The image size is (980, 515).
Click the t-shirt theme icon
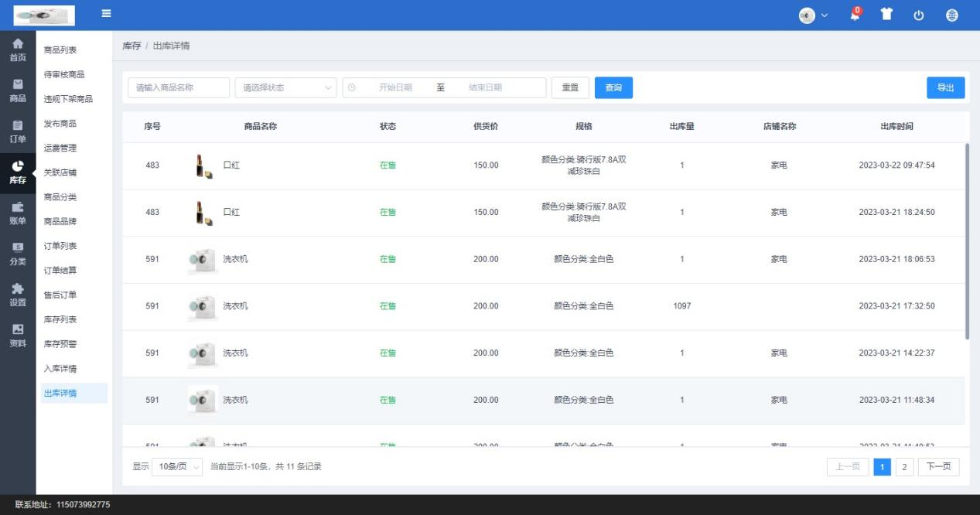click(888, 15)
